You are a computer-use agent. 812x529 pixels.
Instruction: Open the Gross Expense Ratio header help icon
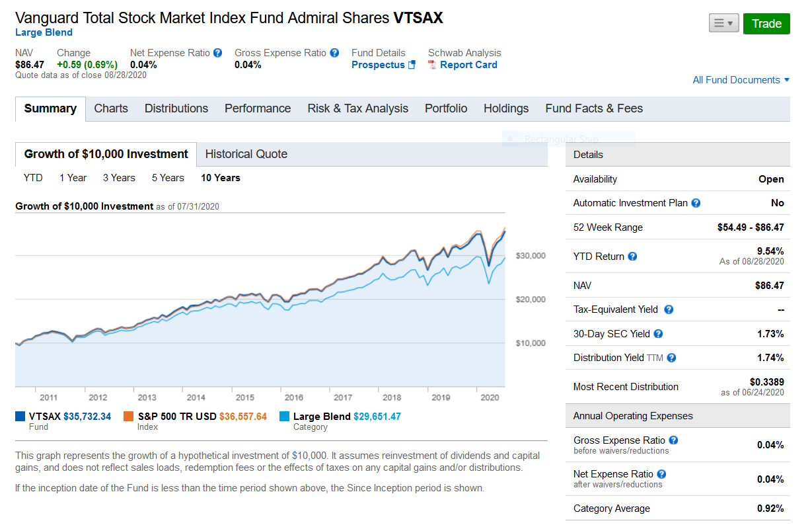334,53
